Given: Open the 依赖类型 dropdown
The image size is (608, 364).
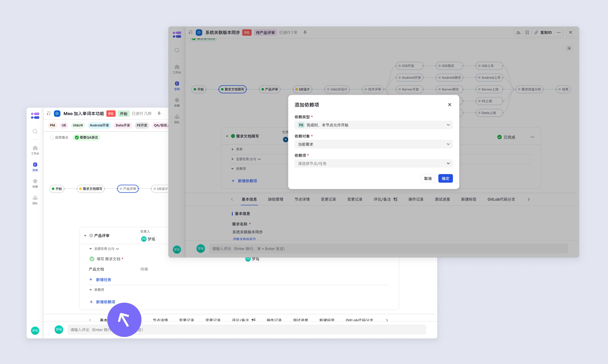Looking at the screenshot, I should coord(373,125).
